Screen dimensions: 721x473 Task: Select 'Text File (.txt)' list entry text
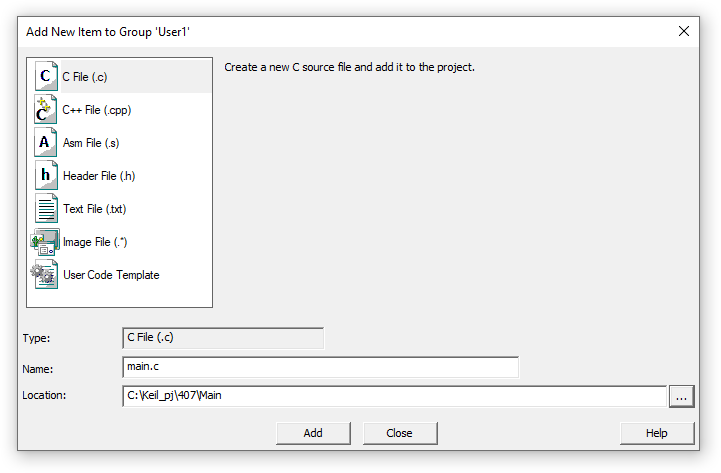[95, 209]
